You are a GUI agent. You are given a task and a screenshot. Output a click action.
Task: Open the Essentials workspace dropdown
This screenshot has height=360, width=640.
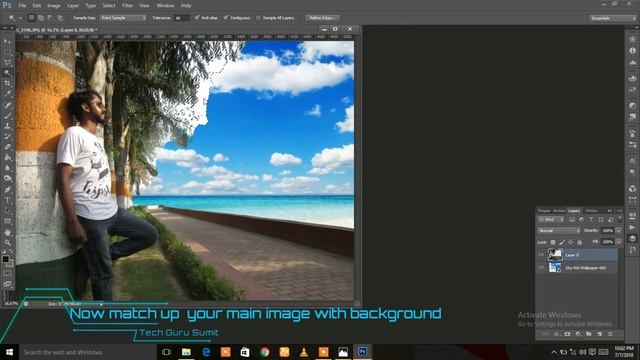pyautogui.click(x=613, y=18)
